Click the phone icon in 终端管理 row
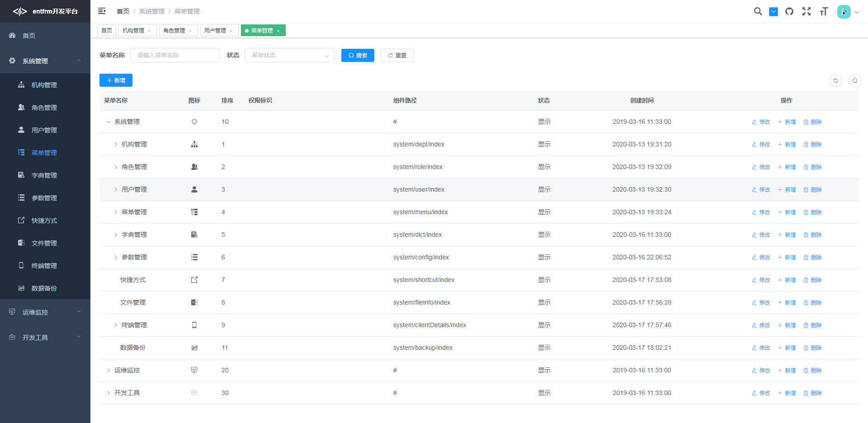This screenshot has height=423, width=868. click(x=194, y=325)
